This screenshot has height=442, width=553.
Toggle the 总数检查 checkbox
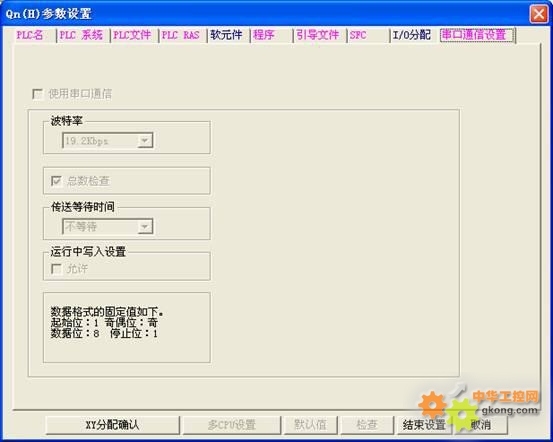tap(56, 181)
